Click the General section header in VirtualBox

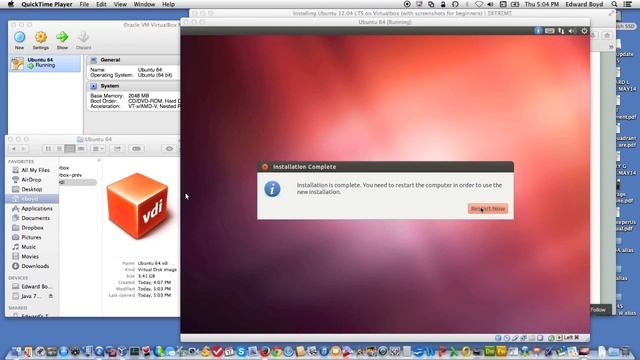(110, 60)
